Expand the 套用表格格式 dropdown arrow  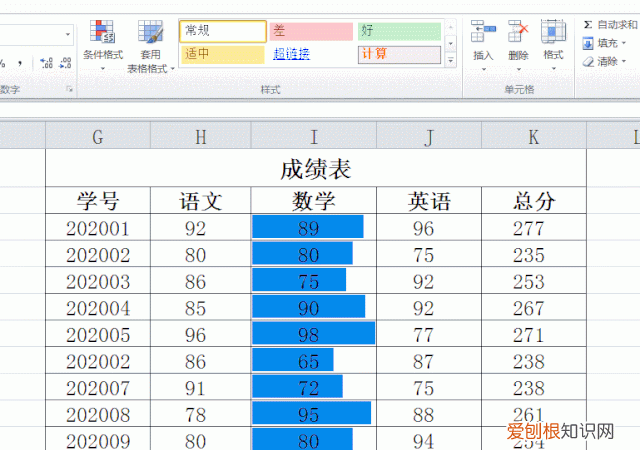173,68
